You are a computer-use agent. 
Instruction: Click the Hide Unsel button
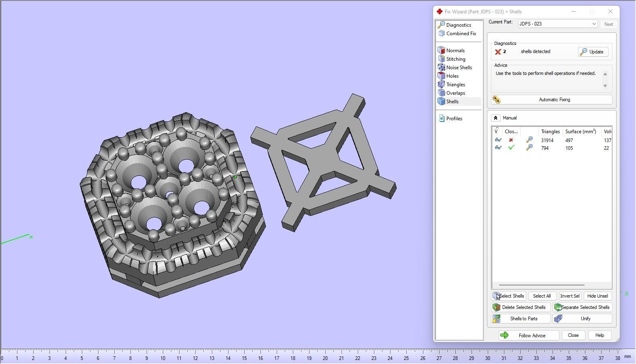pyautogui.click(x=598, y=296)
